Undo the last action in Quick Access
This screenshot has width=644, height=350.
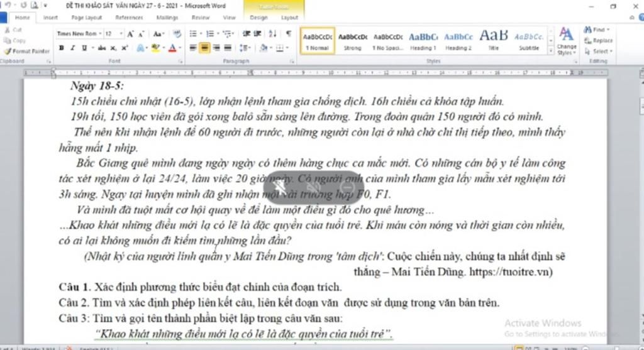coord(8,5)
